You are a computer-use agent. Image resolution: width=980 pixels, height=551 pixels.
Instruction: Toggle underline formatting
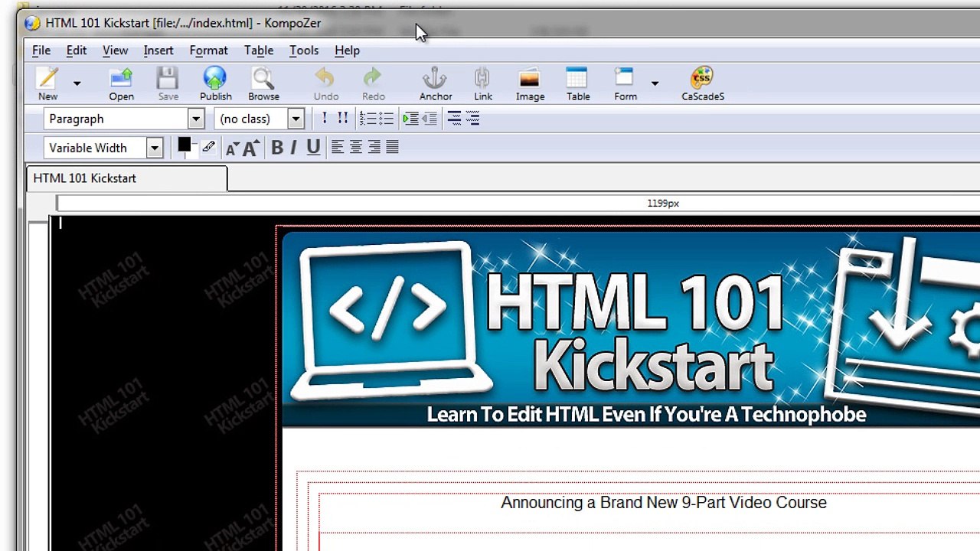(x=313, y=148)
